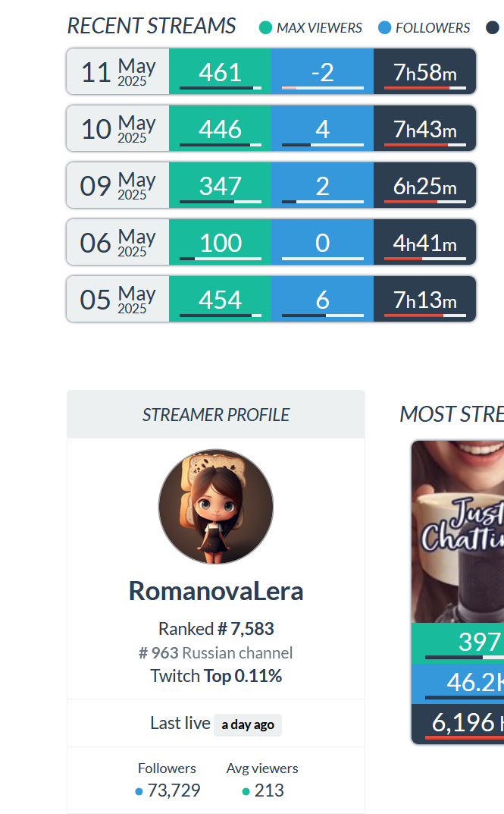Click the Ranked # 7,583 link
Viewport: 504px width, 814px height.
216,629
